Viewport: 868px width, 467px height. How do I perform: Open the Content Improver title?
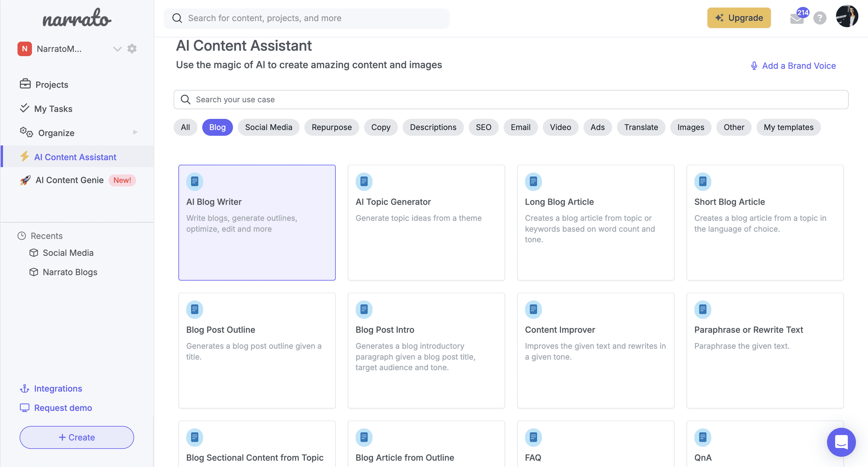point(560,329)
